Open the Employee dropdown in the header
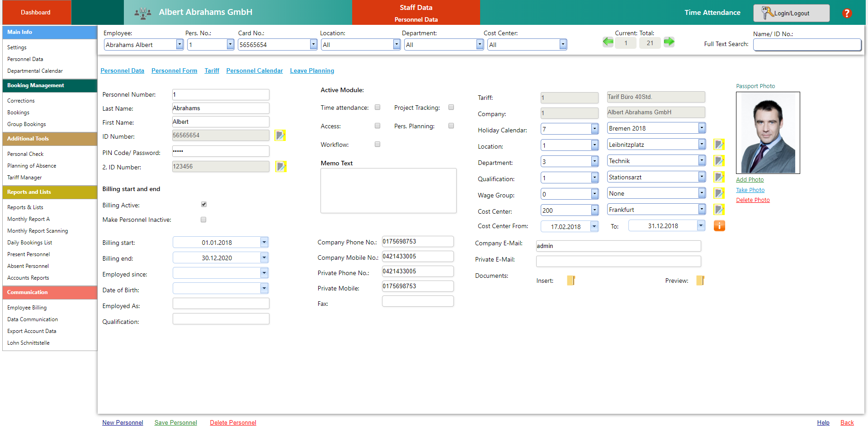The image size is (868, 440). (x=179, y=44)
